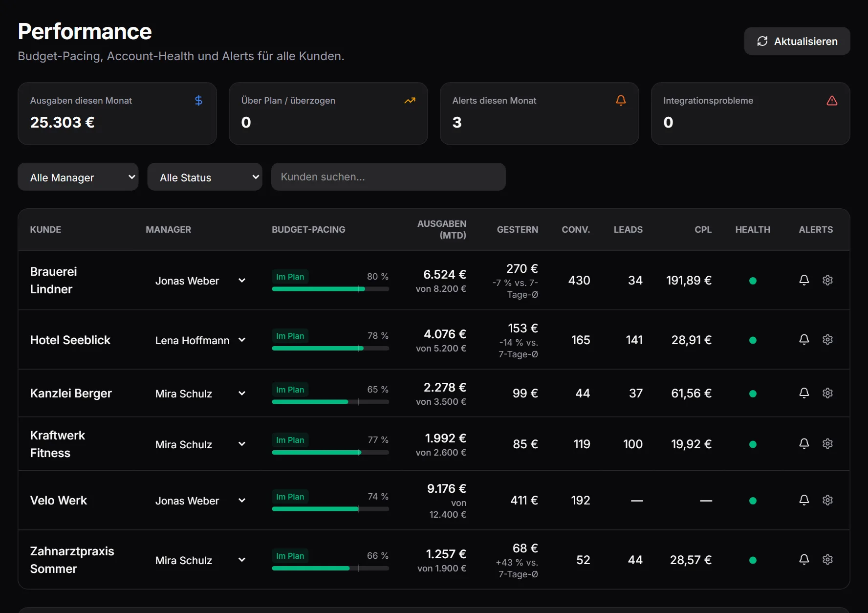Viewport: 868px width, 613px height.
Task: Click Im Plan badge for Zahnarztpraxis Sommer
Action: point(290,556)
